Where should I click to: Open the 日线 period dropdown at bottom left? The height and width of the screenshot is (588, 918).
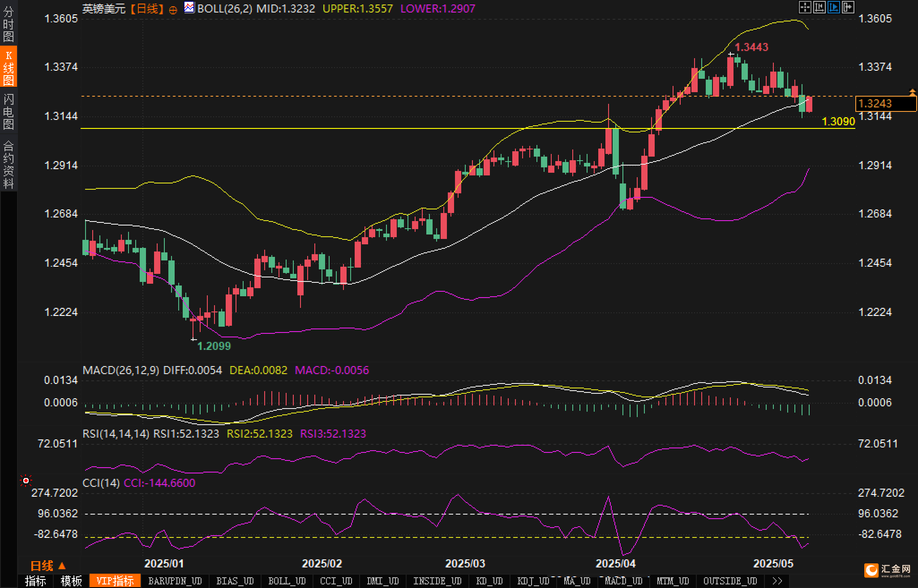[48, 566]
